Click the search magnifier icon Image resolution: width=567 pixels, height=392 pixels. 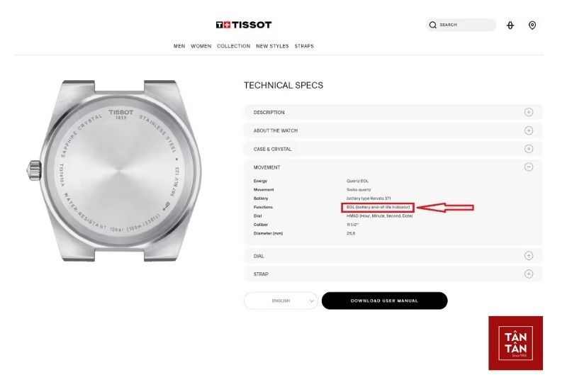click(433, 25)
